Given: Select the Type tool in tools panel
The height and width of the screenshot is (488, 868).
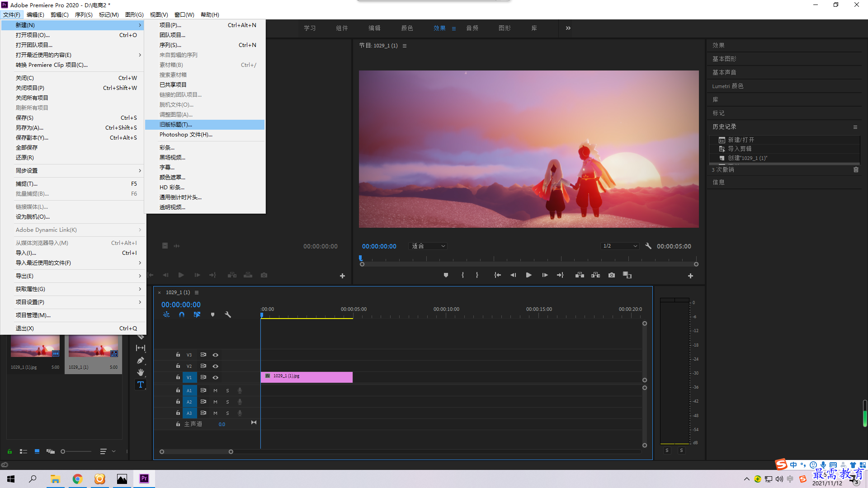Looking at the screenshot, I should tap(141, 385).
